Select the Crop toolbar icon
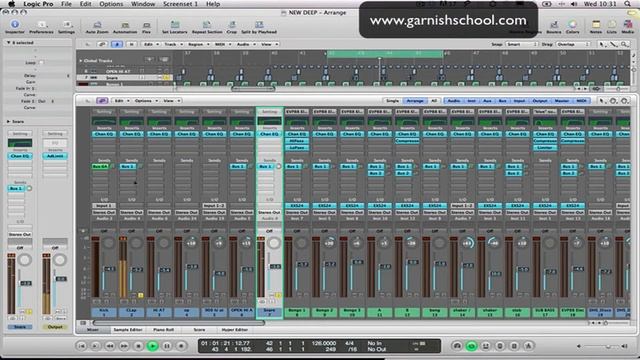 [232, 27]
